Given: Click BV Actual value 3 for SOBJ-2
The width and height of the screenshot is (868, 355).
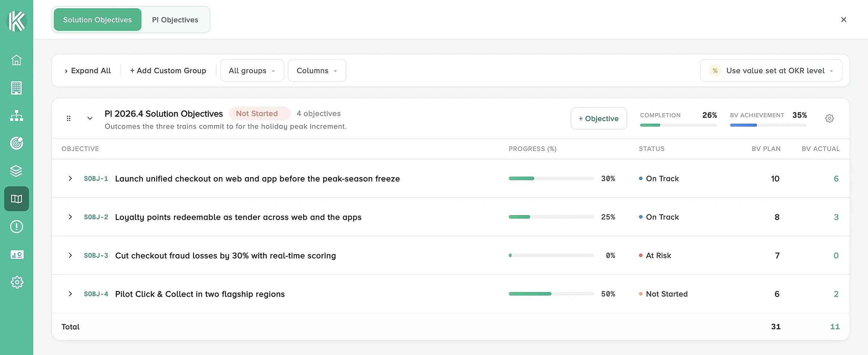Looking at the screenshot, I should coord(836,217).
